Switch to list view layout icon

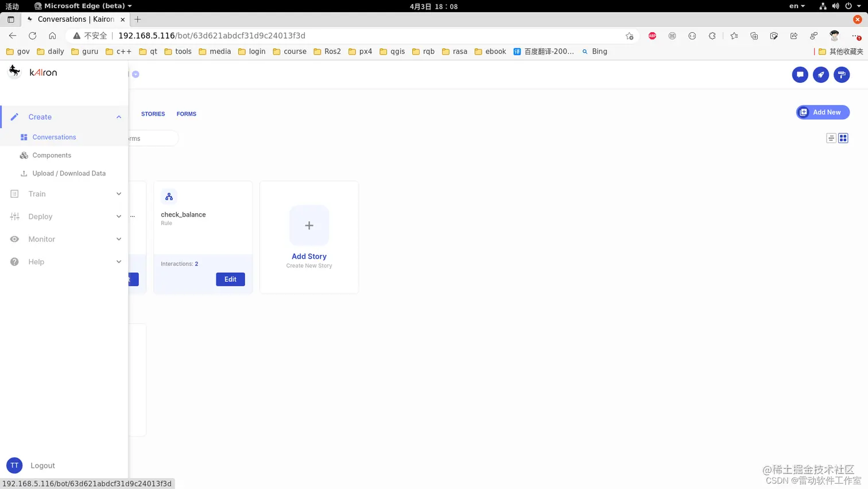831,138
